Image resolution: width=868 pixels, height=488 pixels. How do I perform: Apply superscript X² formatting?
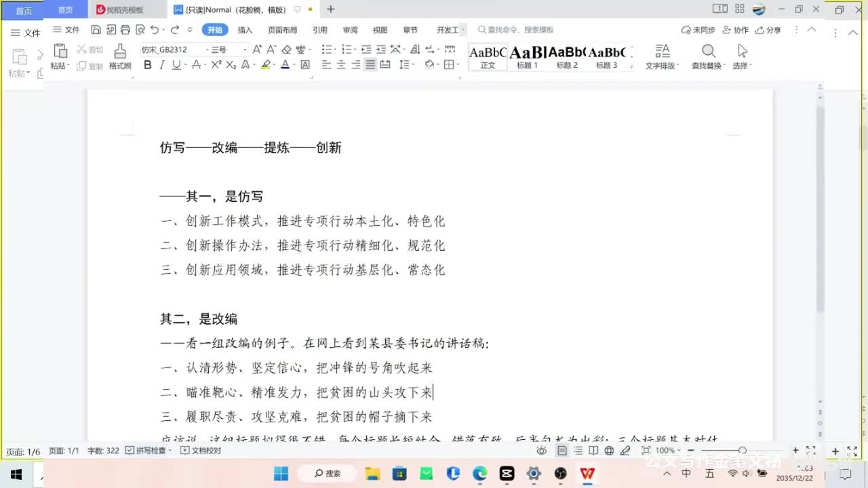click(216, 65)
